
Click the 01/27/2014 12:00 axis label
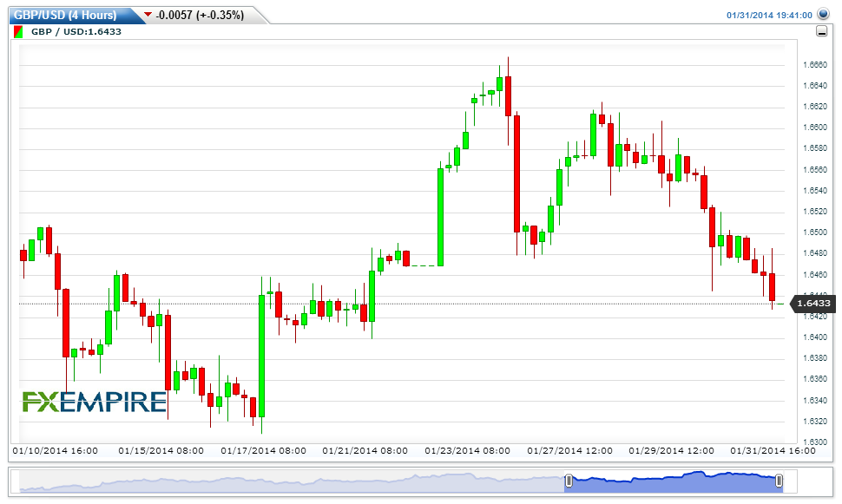569,451
